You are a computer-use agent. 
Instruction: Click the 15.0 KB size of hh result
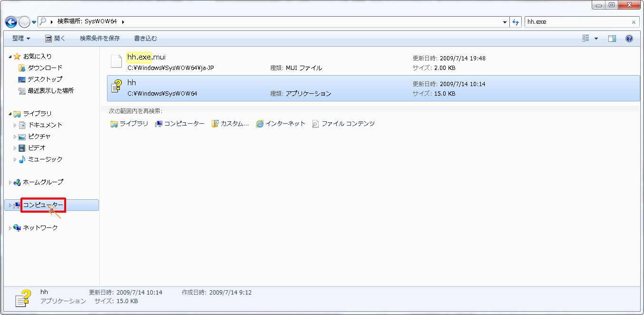(445, 94)
